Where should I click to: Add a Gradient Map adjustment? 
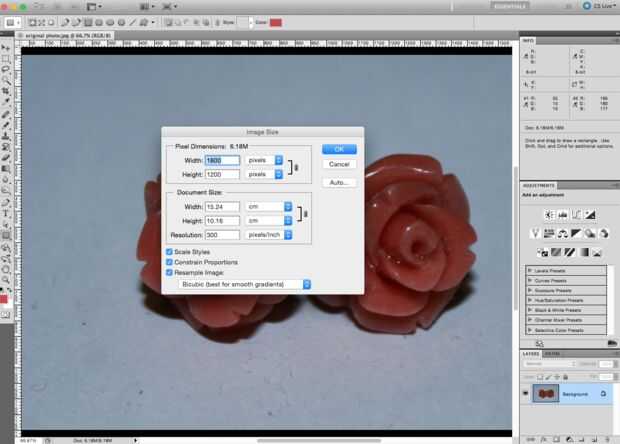tap(584, 252)
